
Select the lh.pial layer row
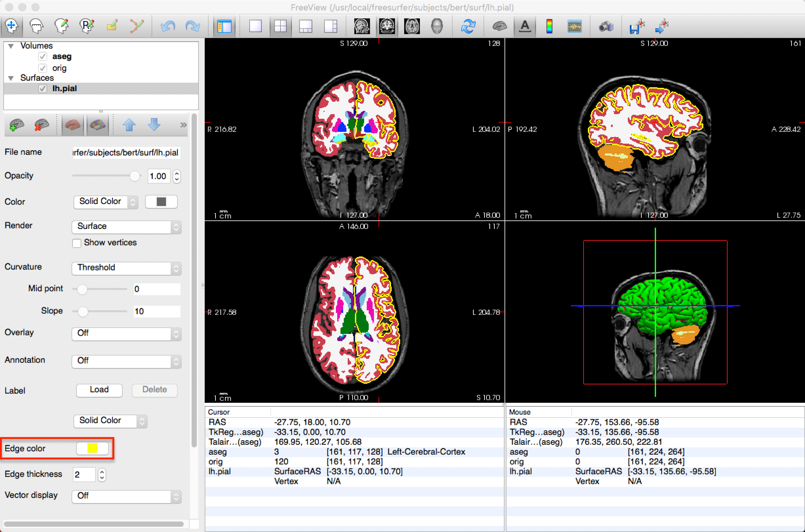[101, 89]
